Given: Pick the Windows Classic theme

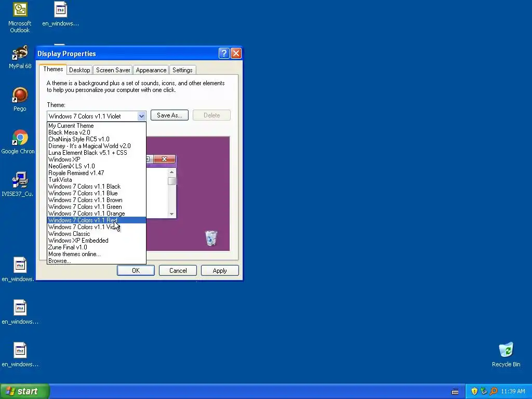Looking at the screenshot, I should tap(96, 234).
